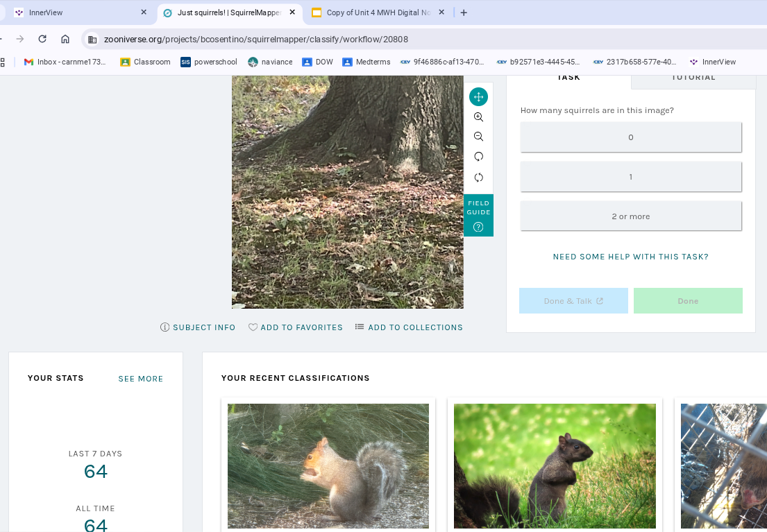Click the Done & Talk button
Image resolution: width=767 pixels, height=532 pixels.
coord(573,301)
